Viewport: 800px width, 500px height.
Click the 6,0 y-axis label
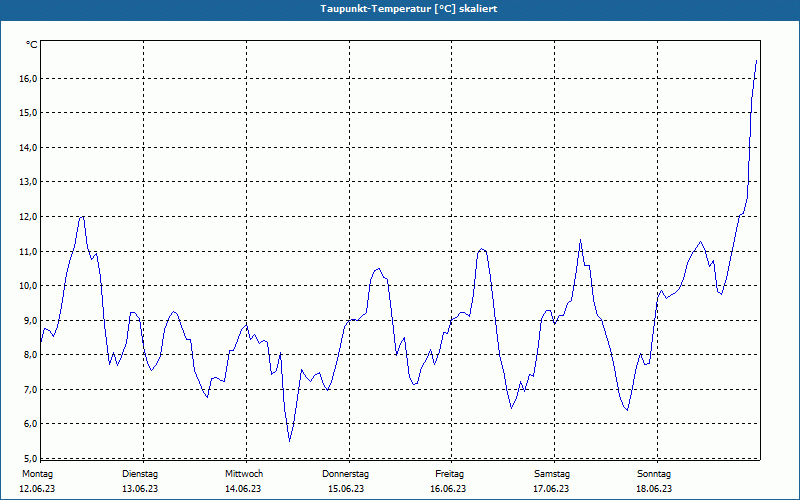pos(30,423)
